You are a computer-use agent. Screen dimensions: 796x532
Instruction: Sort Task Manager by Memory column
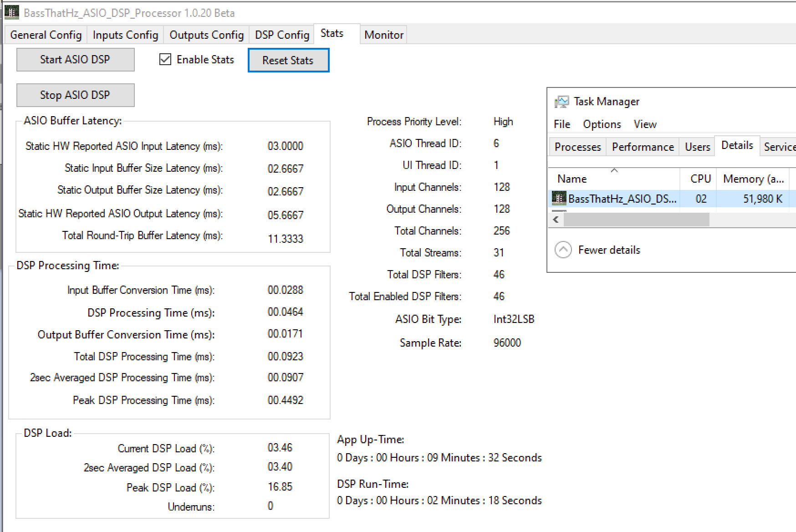click(x=753, y=179)
